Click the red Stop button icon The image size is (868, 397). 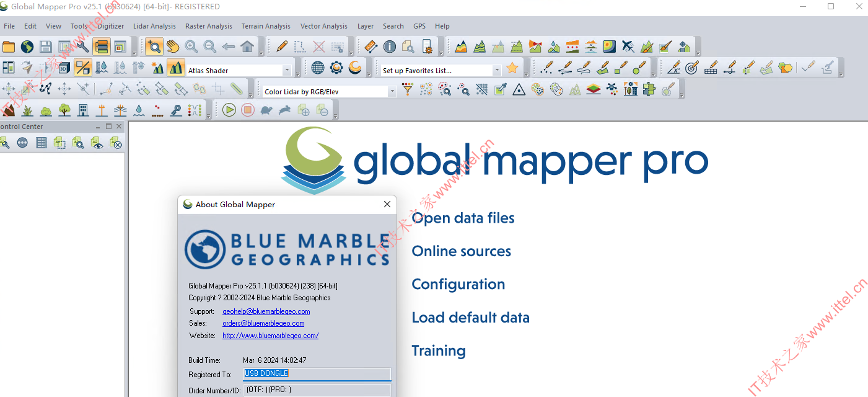pyautogui.click(x=248, y=110)
